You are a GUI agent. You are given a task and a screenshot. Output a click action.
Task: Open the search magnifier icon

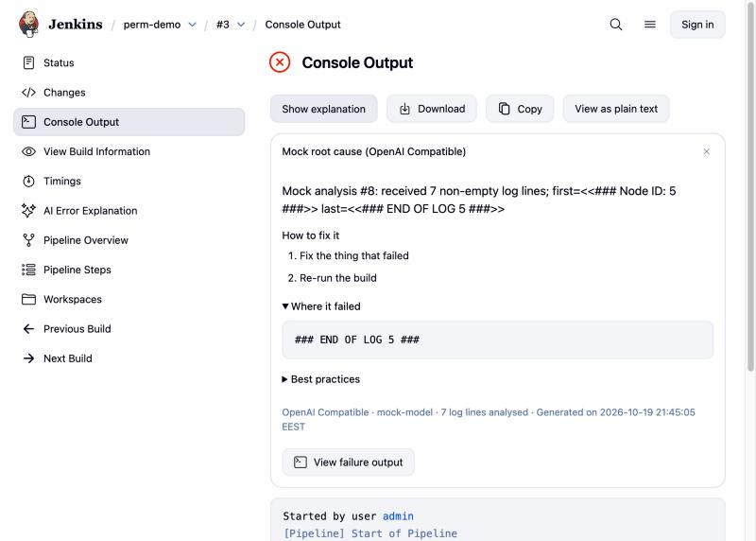616,25
